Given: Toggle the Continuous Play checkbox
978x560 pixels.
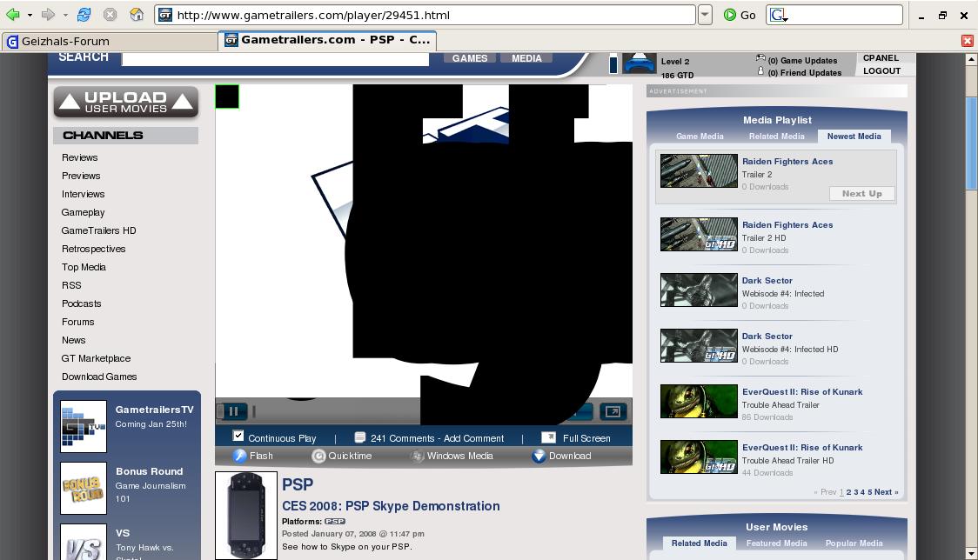Looking at the screenshot, I should 238,436.
